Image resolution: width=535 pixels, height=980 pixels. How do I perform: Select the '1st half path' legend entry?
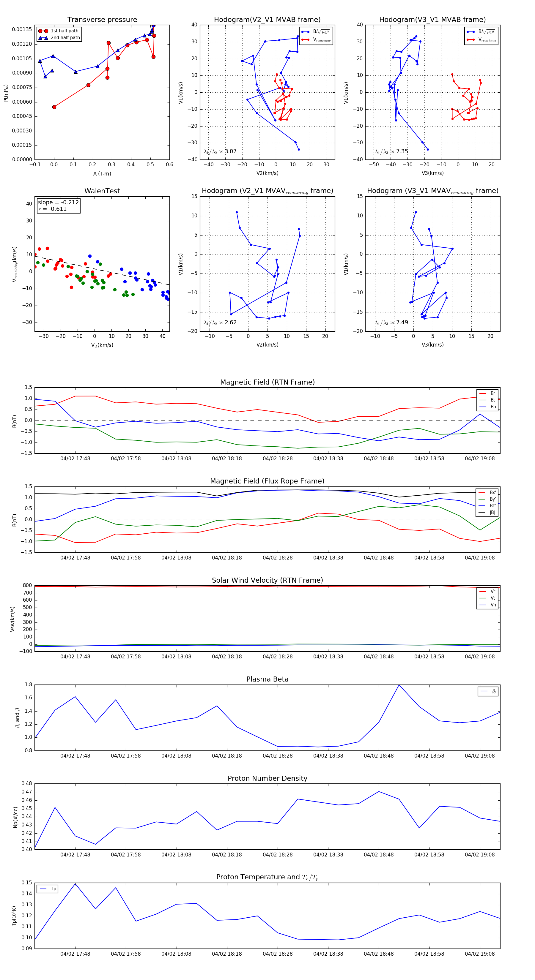click(x=59, y=31)
